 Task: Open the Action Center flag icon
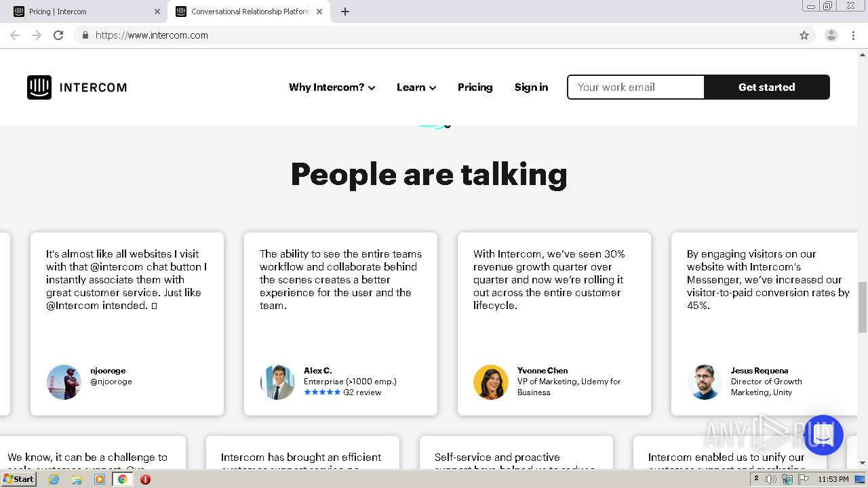point(802,479)
